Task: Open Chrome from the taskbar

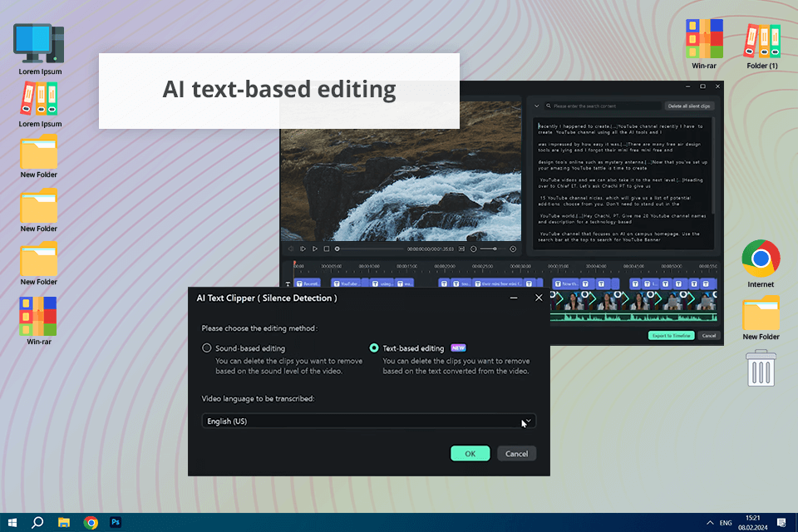Action: (x=91, y=522)
